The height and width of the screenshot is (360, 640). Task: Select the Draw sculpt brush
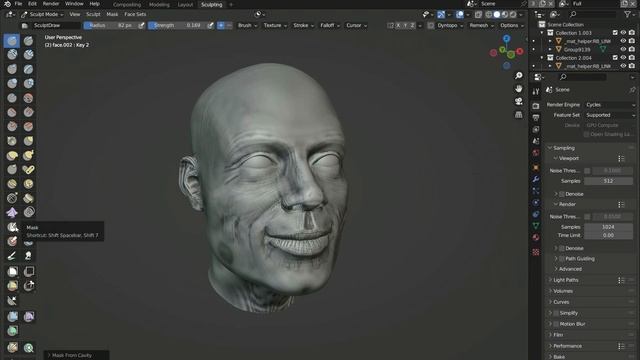click(x=12, y=41)
